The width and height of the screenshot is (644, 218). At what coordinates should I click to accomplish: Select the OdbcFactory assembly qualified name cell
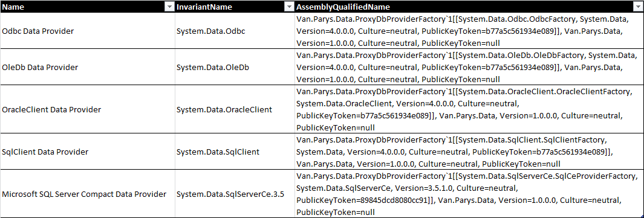[469, 31]
